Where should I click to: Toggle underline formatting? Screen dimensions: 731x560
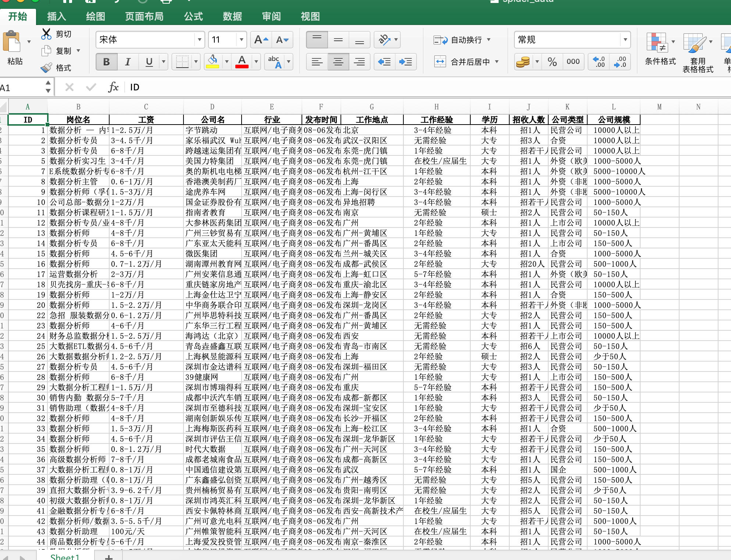[x=148, y=62]
